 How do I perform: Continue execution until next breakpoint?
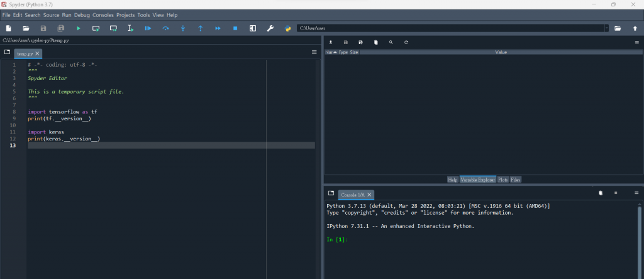218,28
